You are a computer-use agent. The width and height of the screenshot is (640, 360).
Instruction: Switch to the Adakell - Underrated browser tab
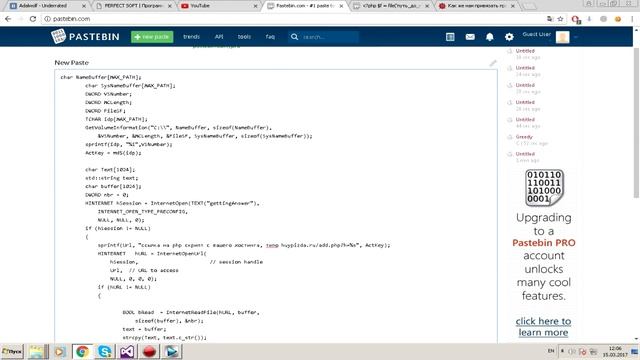click(47, 6)
